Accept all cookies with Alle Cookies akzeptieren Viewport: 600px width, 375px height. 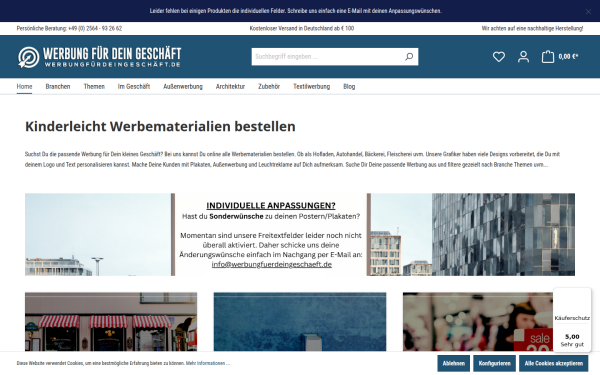pos(554,363)
